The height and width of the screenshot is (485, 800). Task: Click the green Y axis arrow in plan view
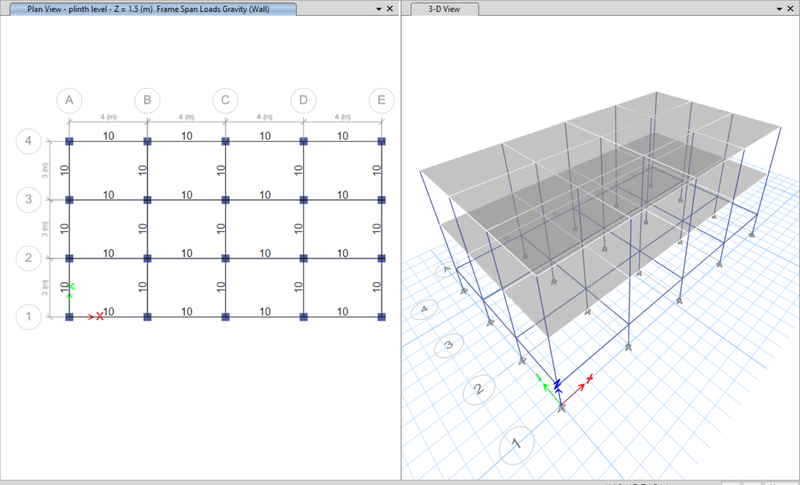pyautogui.click(x=70, y=297)
